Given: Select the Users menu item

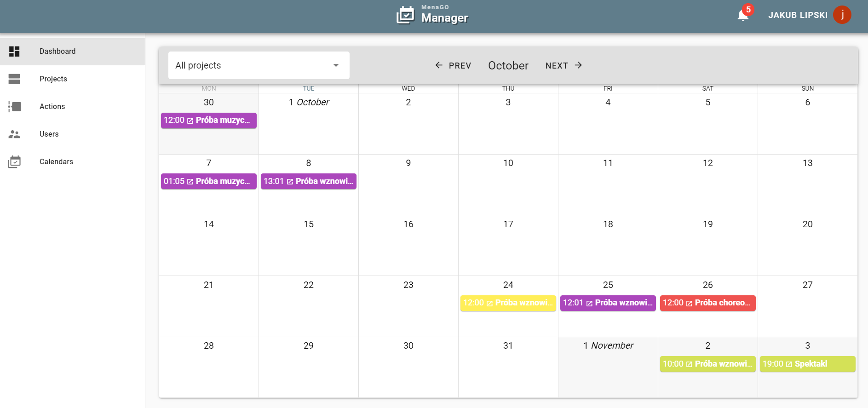Looking at the screenshot, I should 49,134.
